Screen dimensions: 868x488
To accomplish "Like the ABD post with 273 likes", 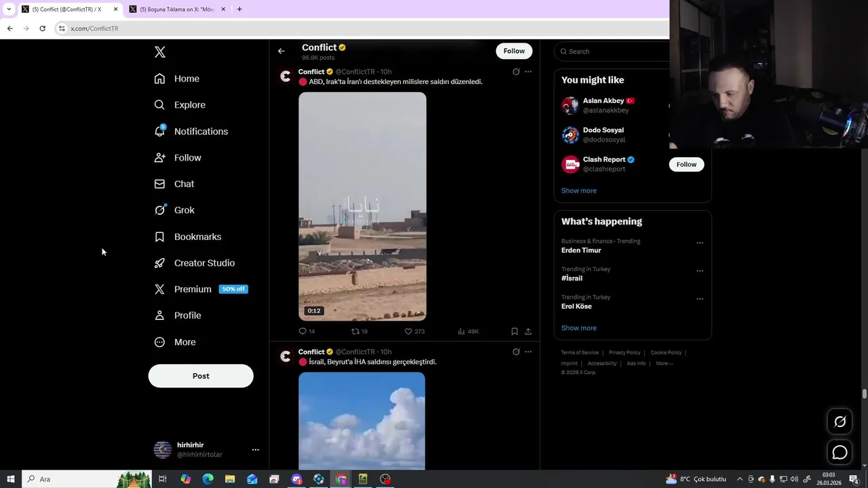I will [x=414, y=331].
